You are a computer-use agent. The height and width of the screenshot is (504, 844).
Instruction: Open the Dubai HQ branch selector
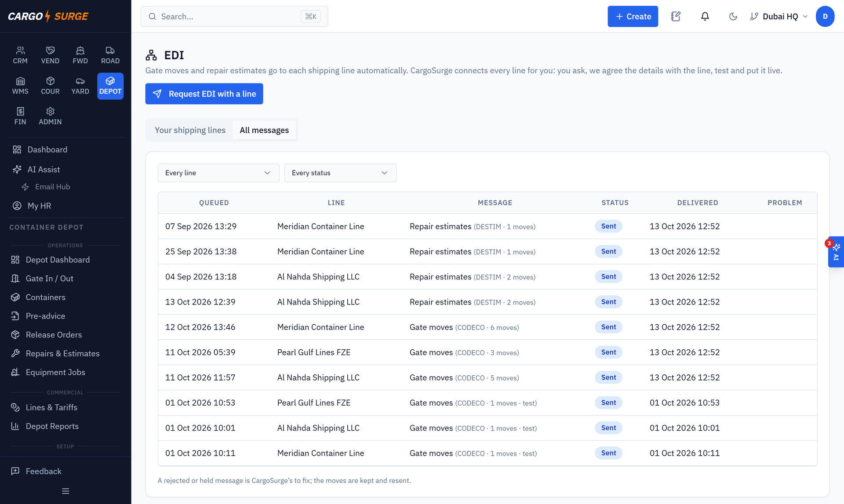pyautogui.click(x=779, y=16)
